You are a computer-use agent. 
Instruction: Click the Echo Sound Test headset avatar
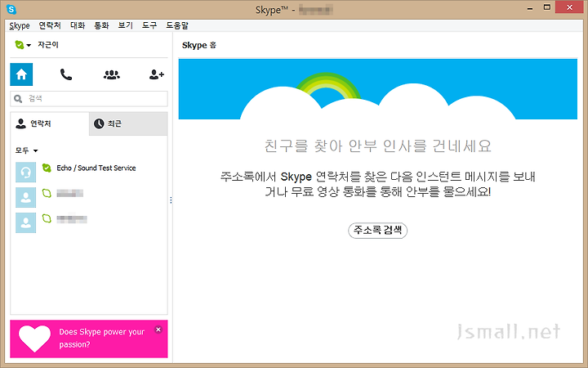(25, 172)
